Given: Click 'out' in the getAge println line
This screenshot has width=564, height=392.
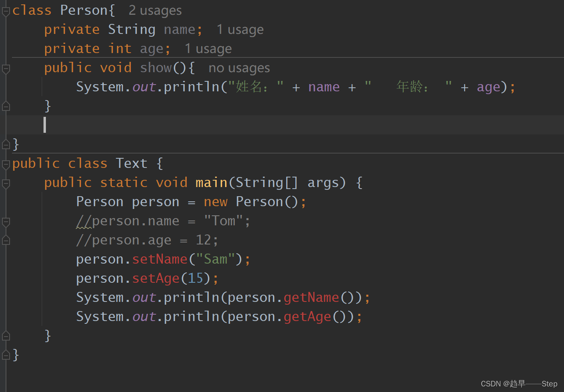Looking at the screenshot, I should pyautogui.click(x=144, y=317).
